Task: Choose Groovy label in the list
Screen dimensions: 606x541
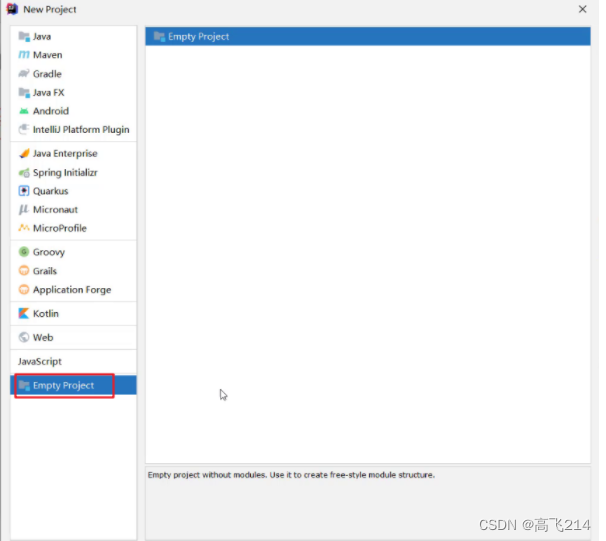Action: (x=49, y=252)
